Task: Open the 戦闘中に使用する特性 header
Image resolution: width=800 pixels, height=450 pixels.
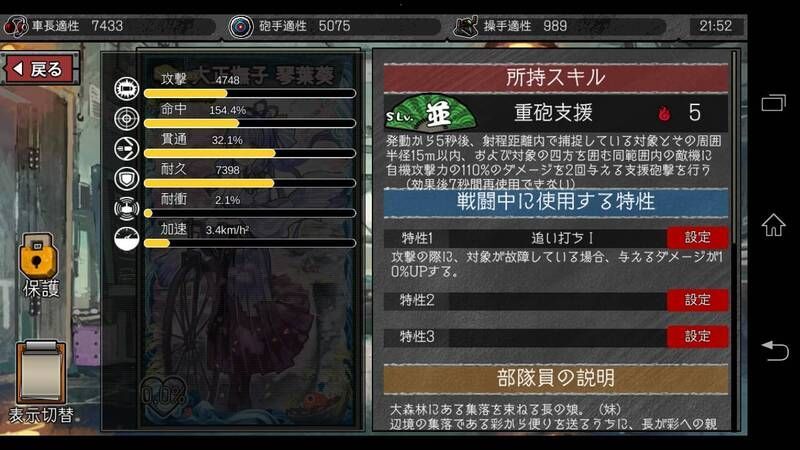Action: [x=556, y=202]
